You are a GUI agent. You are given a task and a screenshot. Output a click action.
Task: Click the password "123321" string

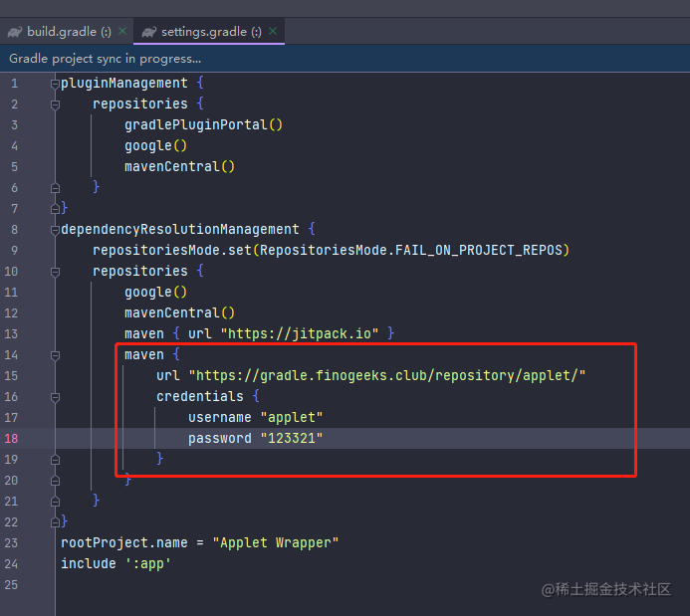click(x=292, y=439)
